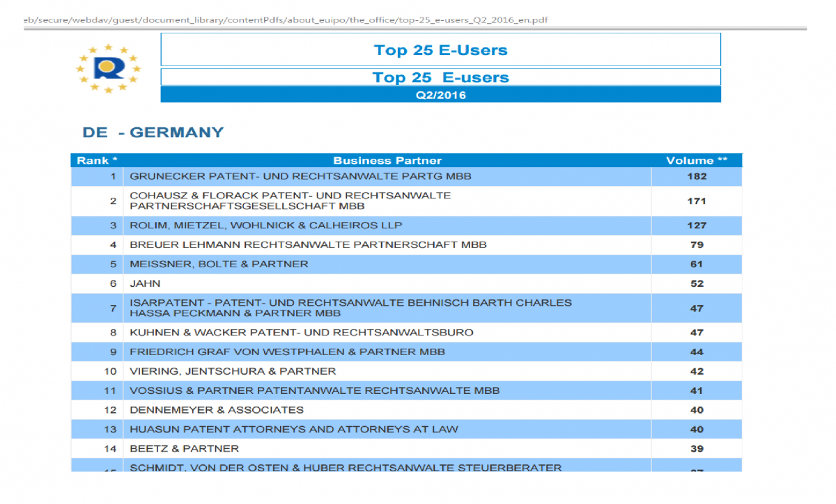Select HUASUN PATENT ATTORNEYS AND ATTORNEYS AT LAW
The image size is (836, 504).
click(x=294, y=429)
